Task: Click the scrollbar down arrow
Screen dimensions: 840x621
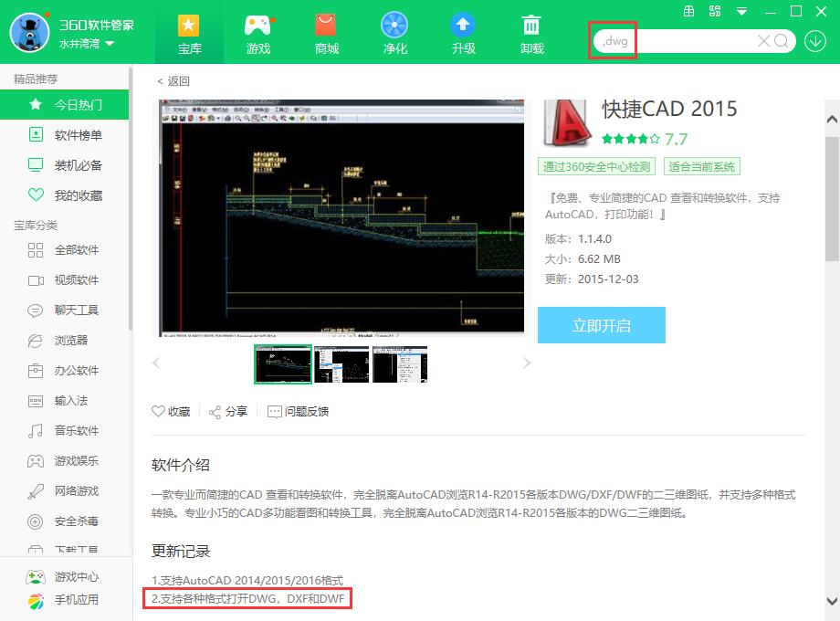Action: tap(832, 601)
